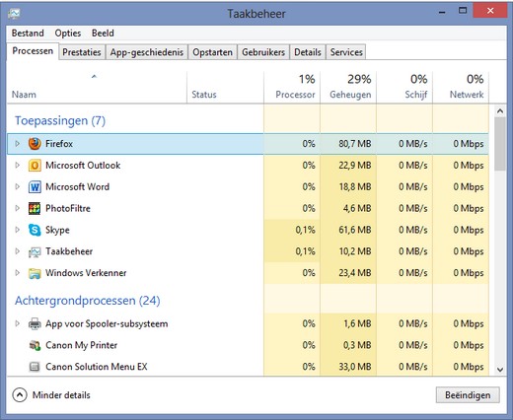Click the Canon Solution Menu EX icon
The image size is (513, 420).
[35, 367]
